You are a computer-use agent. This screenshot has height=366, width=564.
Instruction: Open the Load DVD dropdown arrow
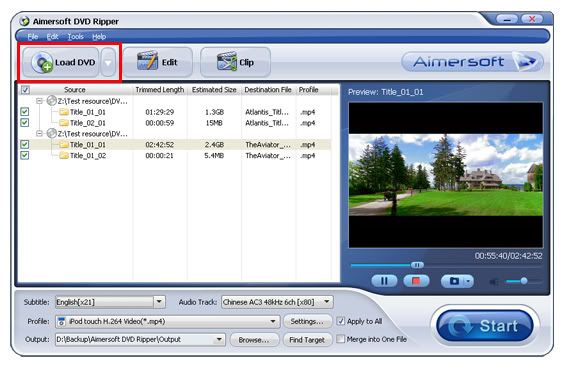108,63
